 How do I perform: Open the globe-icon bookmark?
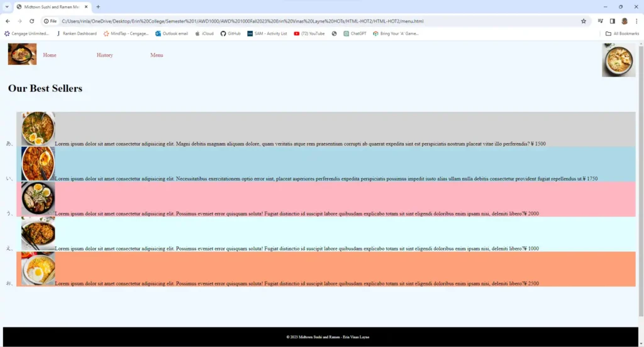(x=334, y=34)
